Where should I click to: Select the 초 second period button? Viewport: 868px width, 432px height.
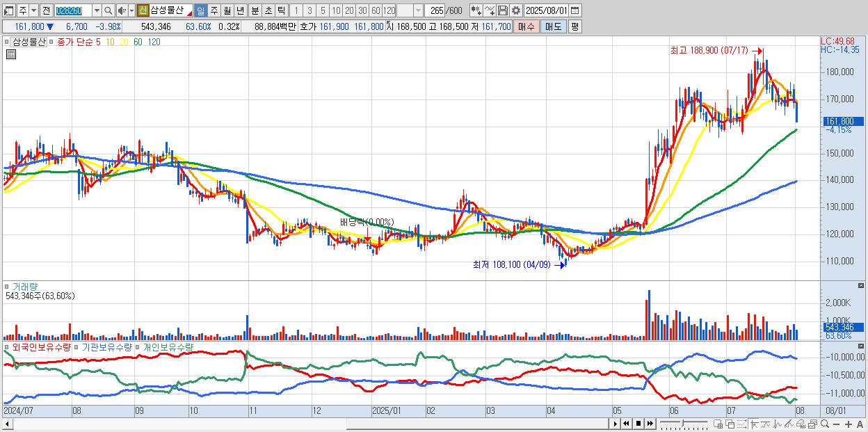[x=268, y=10]
